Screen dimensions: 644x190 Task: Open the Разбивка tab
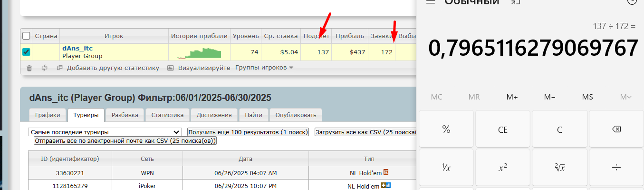[125, 115]
